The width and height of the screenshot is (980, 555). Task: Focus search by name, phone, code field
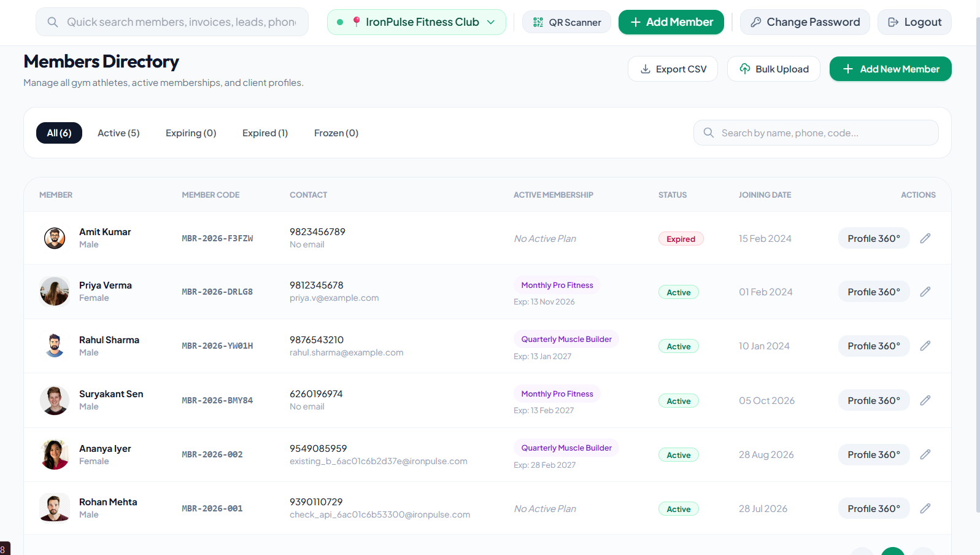click(x=816, y=133)
